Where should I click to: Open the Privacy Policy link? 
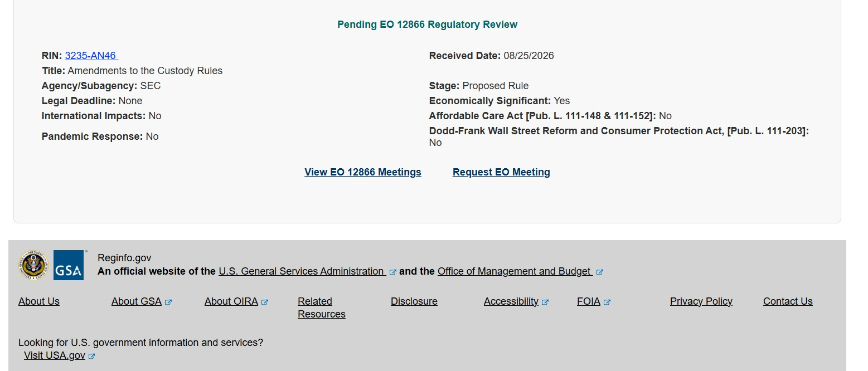pyautogui.click(x=701, y=301)
